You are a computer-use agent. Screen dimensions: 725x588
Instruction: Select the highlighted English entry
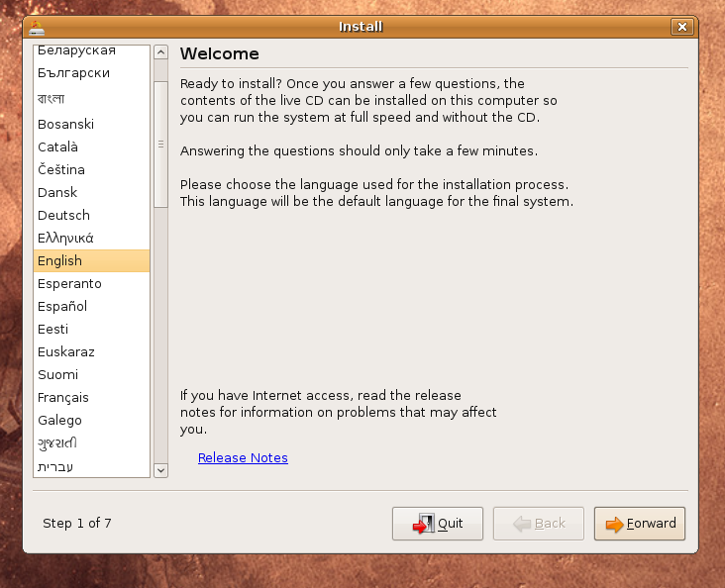[91, 260]
